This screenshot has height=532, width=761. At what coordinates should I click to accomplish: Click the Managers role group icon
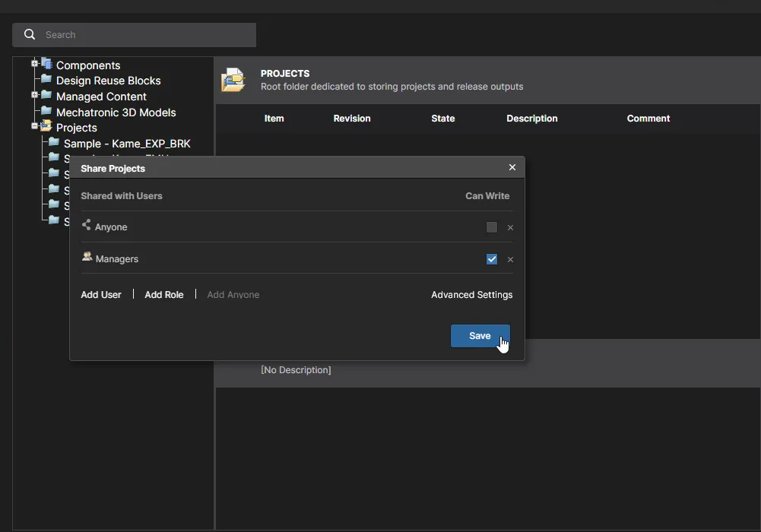tap(87, 258)
